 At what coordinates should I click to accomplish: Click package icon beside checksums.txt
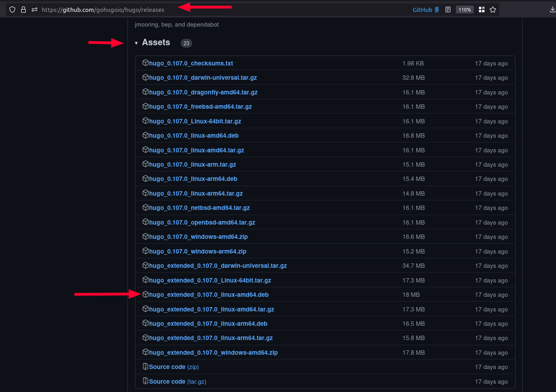tap(145, 63)
